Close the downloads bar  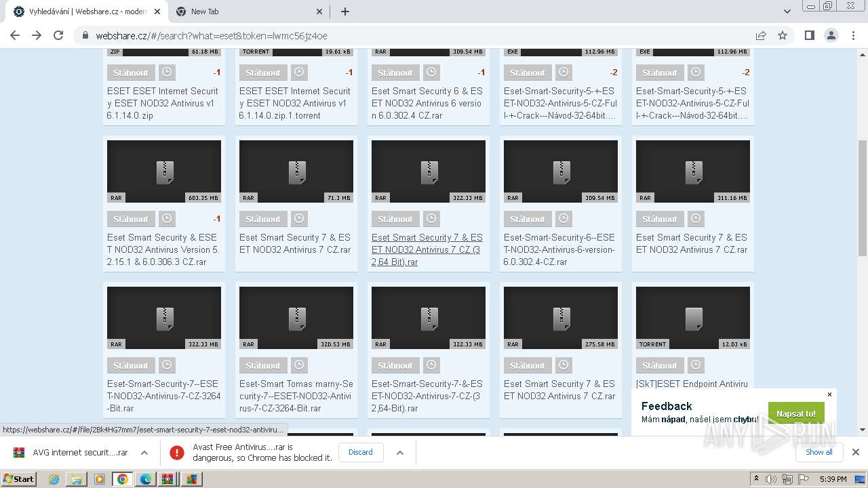pyautogui.click(x=856, y=452)
